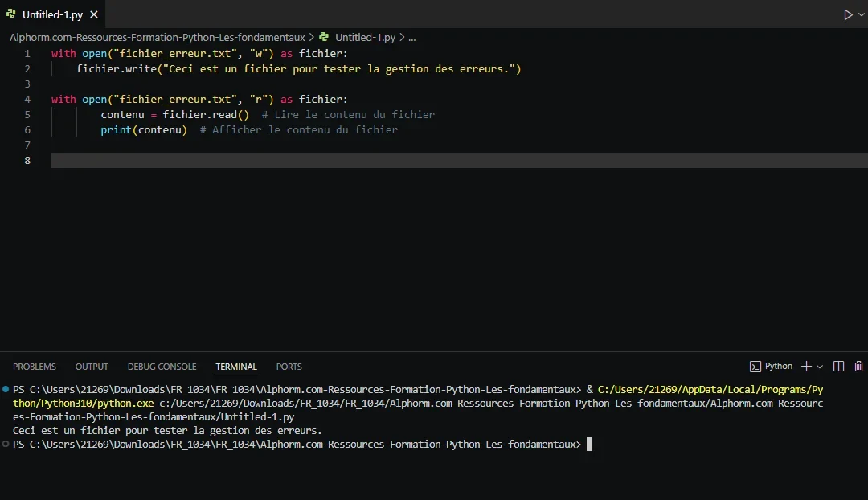Screen dimensions: 868x500
Task: Click the comment 'Afficher le contenu du fichier'
Action: [x=299, y=130]
